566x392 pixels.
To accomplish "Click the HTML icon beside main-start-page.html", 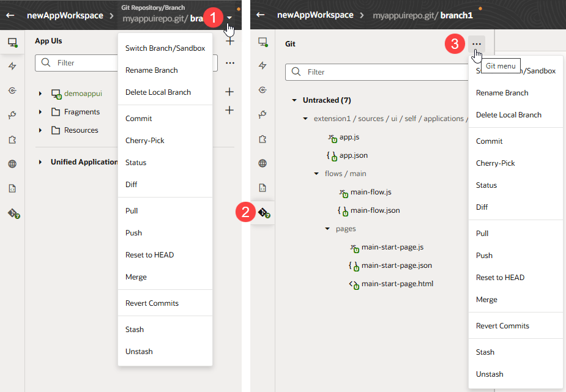I will (354, 284).
